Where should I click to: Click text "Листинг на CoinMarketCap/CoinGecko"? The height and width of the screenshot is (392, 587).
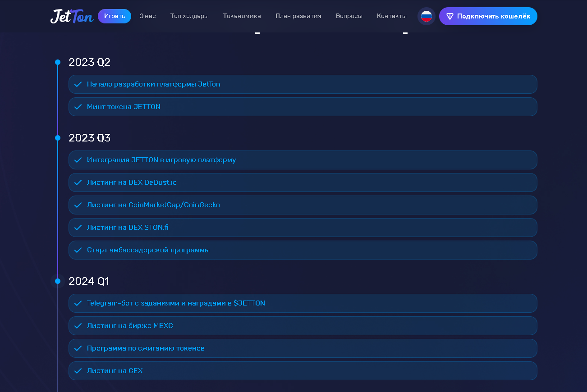(x=153, y=205)
